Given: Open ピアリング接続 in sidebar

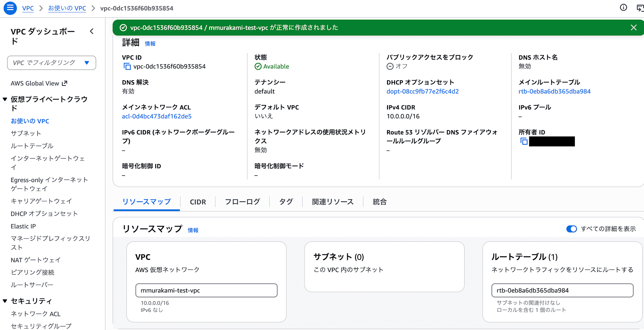Looking at the screenshot, I should tap(32, 272).
